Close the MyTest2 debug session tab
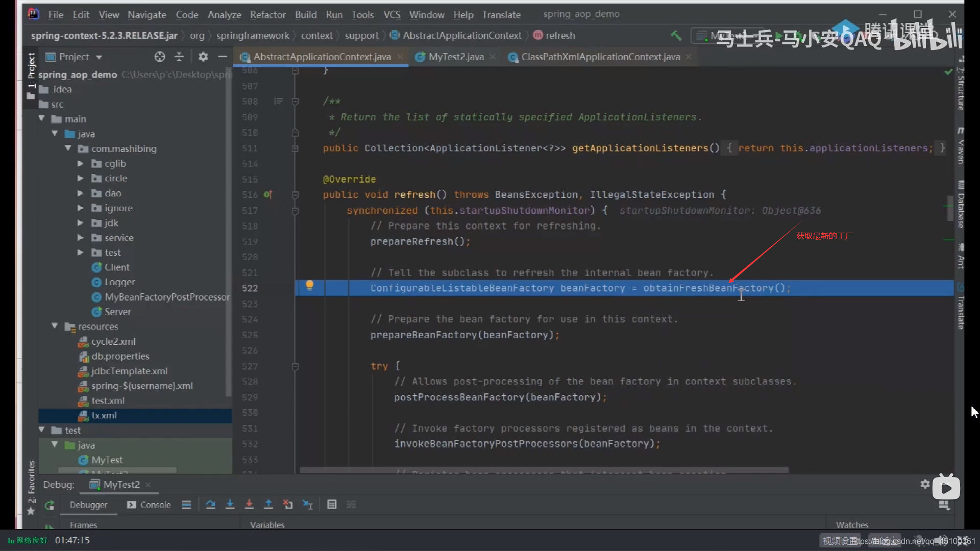The image size is (980, 551). (148, 485)
